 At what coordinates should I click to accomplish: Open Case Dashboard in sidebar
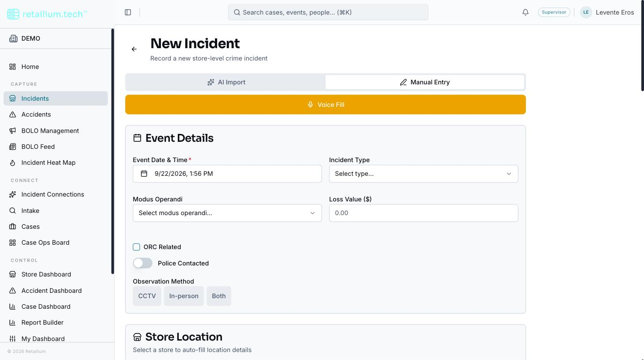[56, 307]
